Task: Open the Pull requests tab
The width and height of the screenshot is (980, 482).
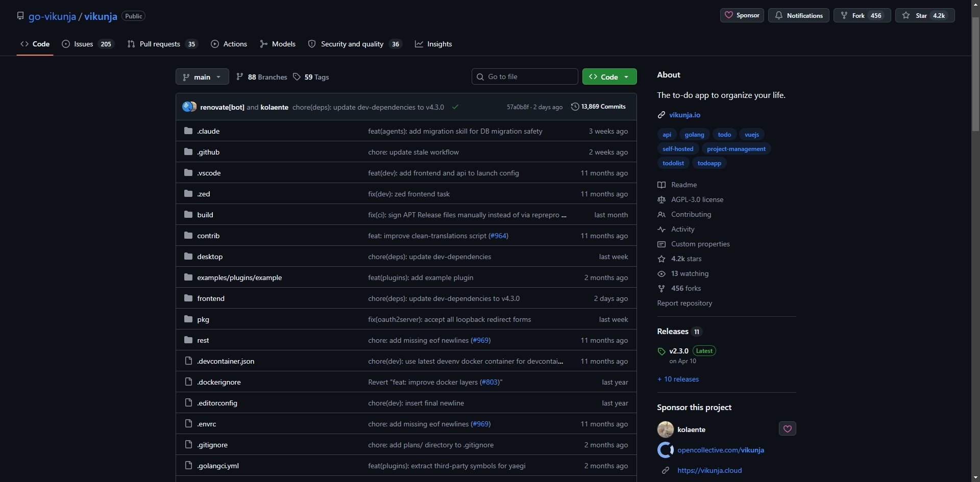Action: point(162,44)
